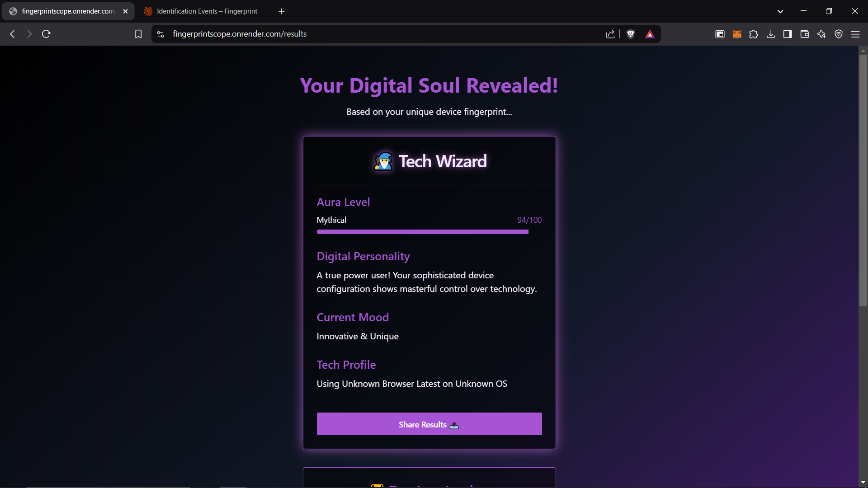Open the Brave Wallet icon

click(805, 34)
